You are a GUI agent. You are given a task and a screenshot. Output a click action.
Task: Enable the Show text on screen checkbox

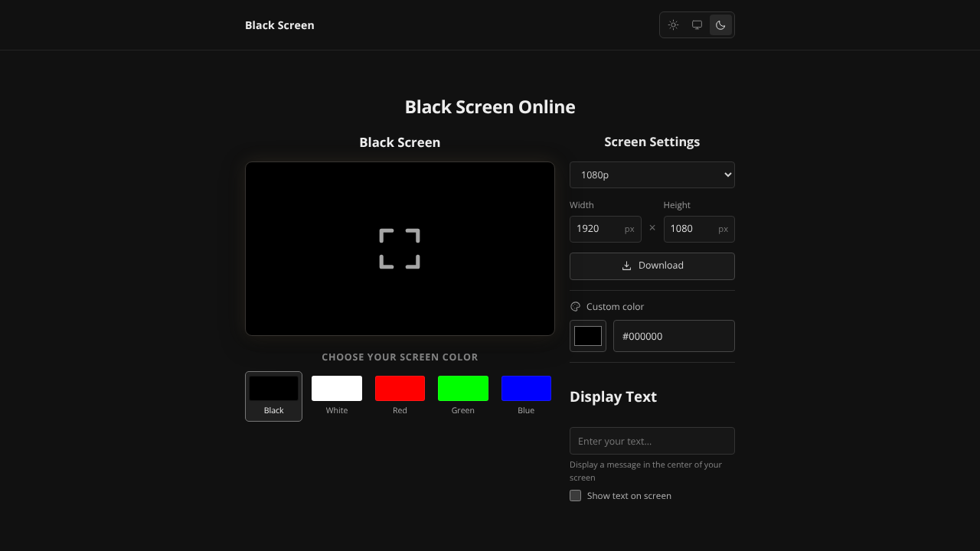(576, 496)
